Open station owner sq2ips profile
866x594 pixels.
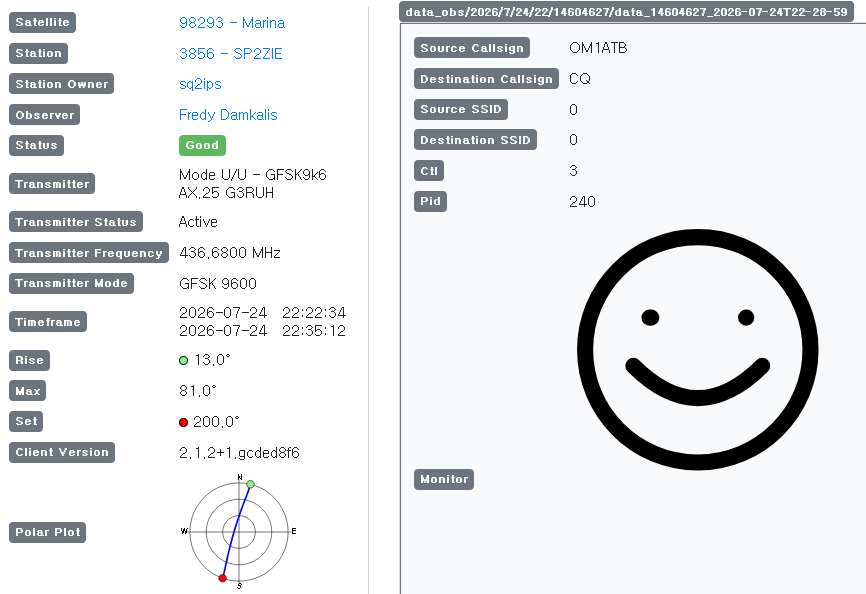[200, 84]
